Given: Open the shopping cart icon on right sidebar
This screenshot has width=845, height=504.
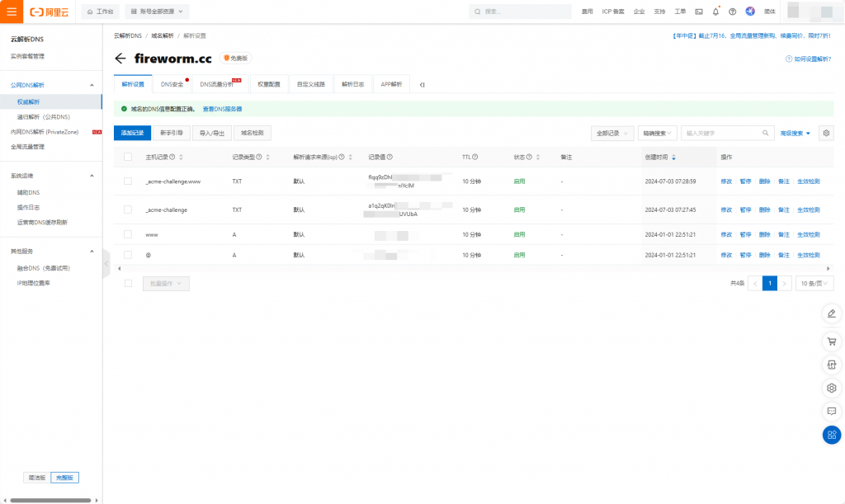Looking at the screenshot, I should [x=832, y=340].
